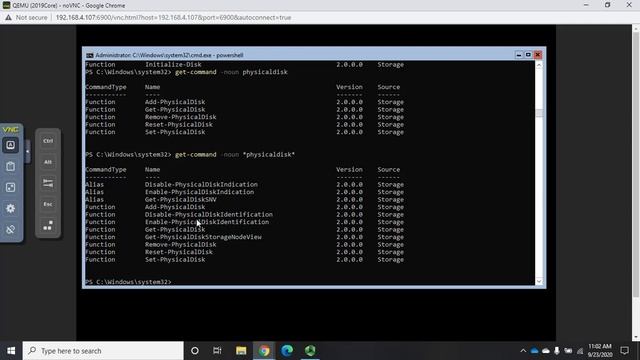Click the PowerShell scrollbar up arrow

pos(539,65)
